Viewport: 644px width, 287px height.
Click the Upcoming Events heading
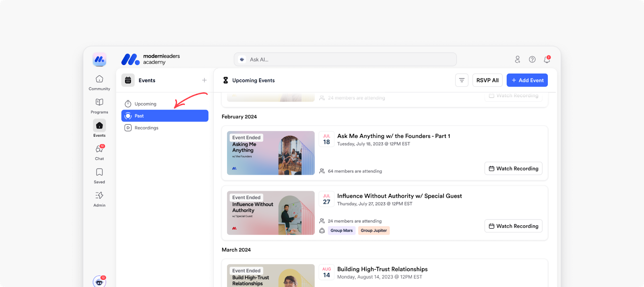coord(254,81)
